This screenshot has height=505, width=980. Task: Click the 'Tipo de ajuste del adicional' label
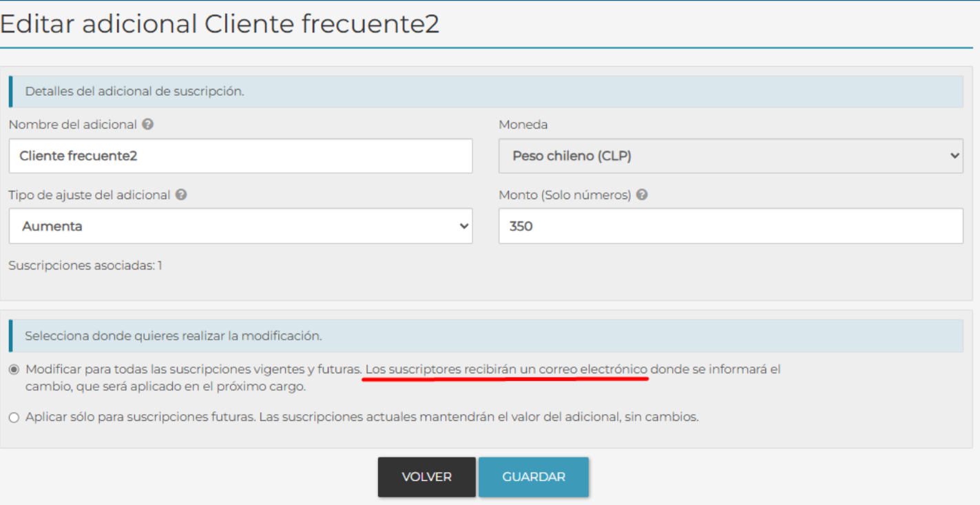(x=90, y=195)
